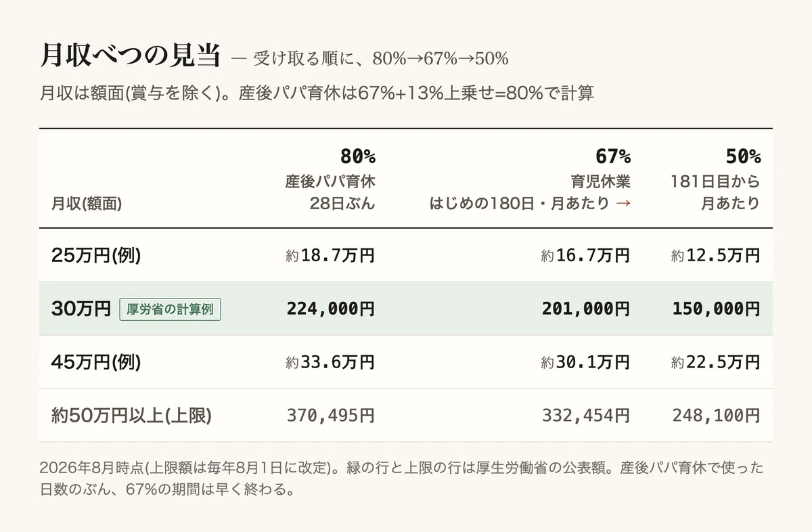Select the 30万円 row label
Image resolution: width=812 pixels, height=532 pixels.
[81, 309]
